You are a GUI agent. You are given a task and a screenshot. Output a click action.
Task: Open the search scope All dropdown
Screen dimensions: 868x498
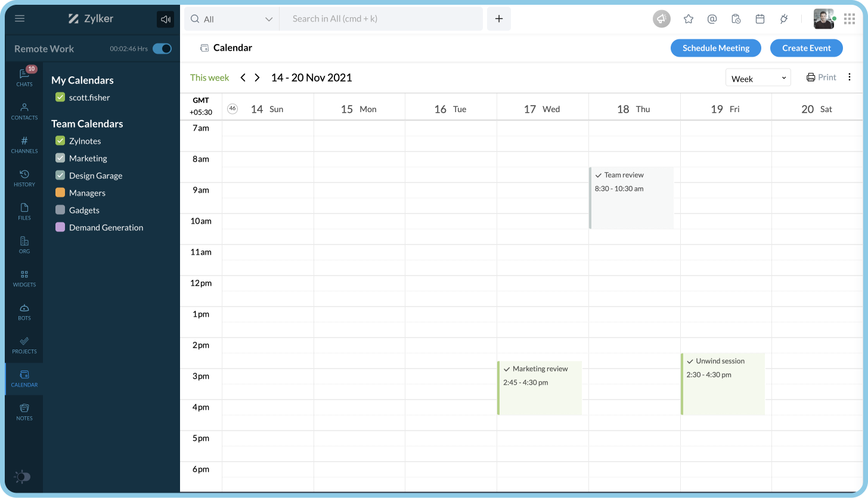tap(231, 18)
